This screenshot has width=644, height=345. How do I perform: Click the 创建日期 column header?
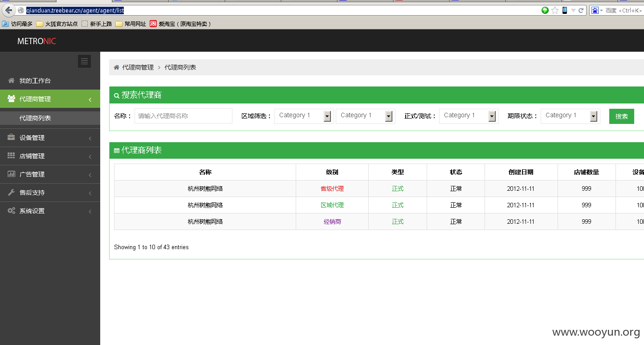(521, 172)
